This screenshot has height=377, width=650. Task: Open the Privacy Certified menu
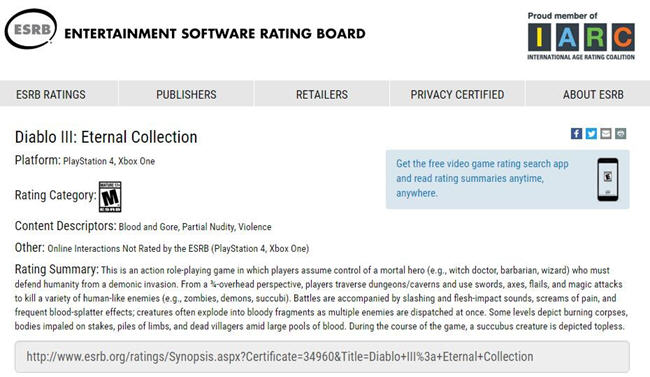(457, 95)
